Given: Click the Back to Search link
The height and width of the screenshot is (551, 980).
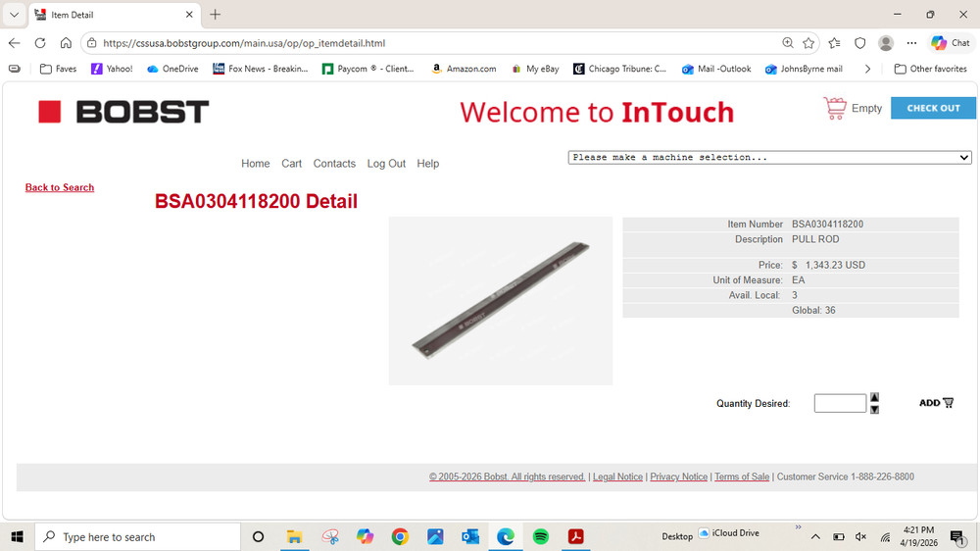Looking at the screenshot, I should pos(60,187).
